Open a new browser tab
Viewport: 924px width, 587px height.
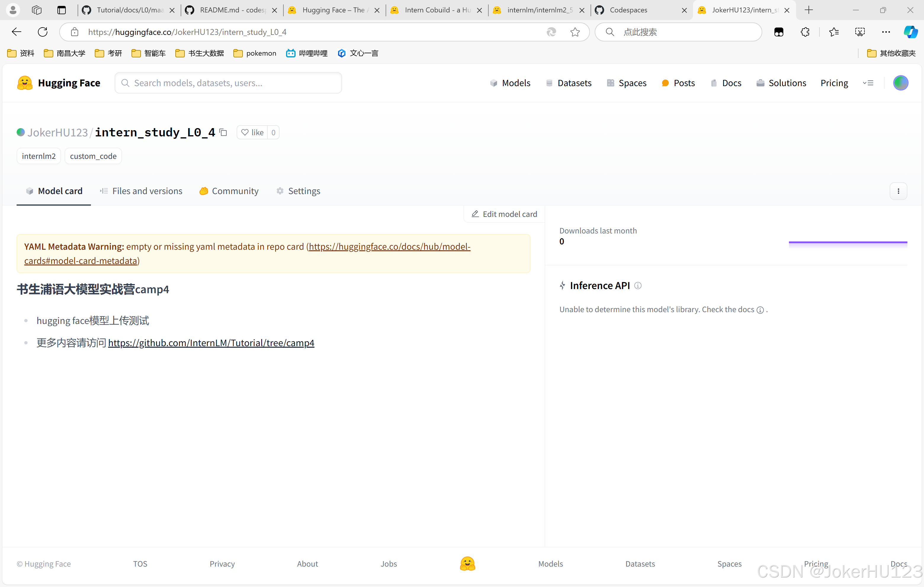click(809, 10)
